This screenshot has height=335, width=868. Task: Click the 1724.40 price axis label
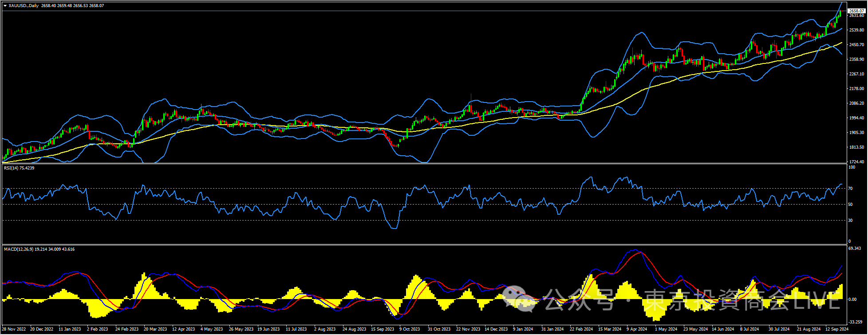click(856, 162)
